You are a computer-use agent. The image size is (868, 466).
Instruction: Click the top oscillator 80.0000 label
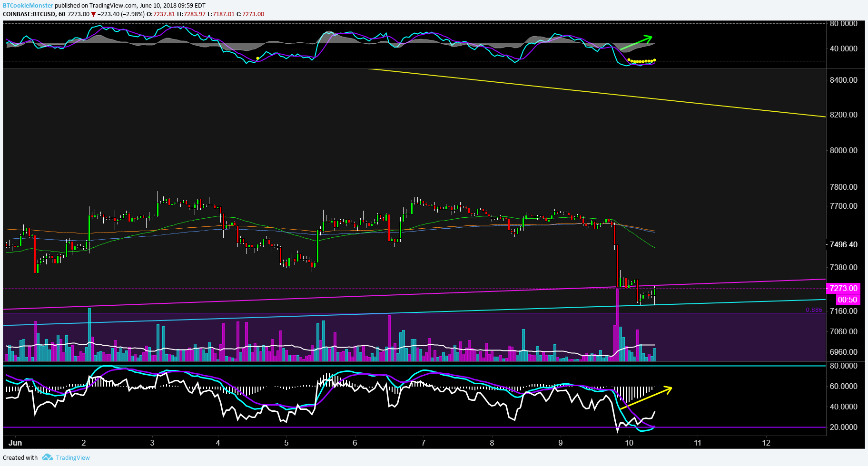(x=843, y=23)
